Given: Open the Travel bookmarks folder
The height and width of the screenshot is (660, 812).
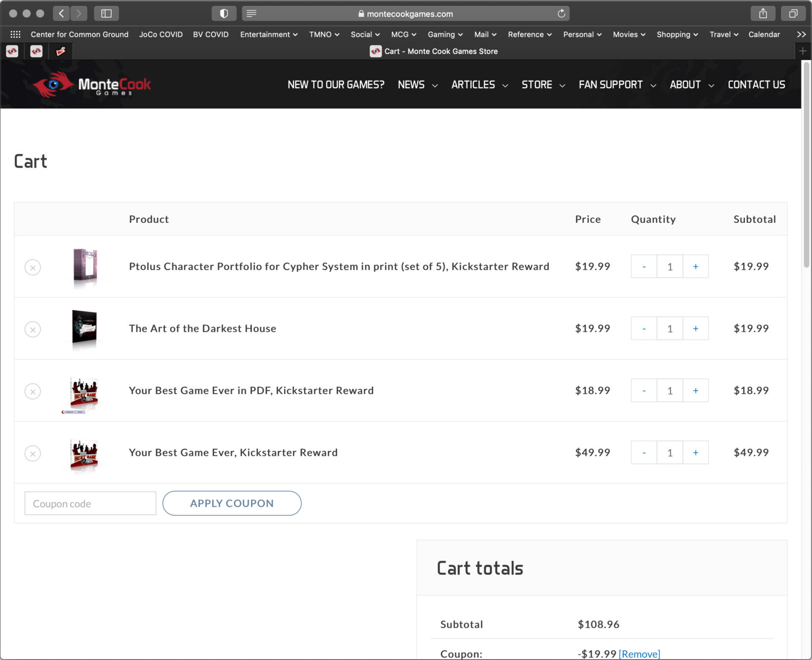Looking at the screenshot, I should point(724,35).
